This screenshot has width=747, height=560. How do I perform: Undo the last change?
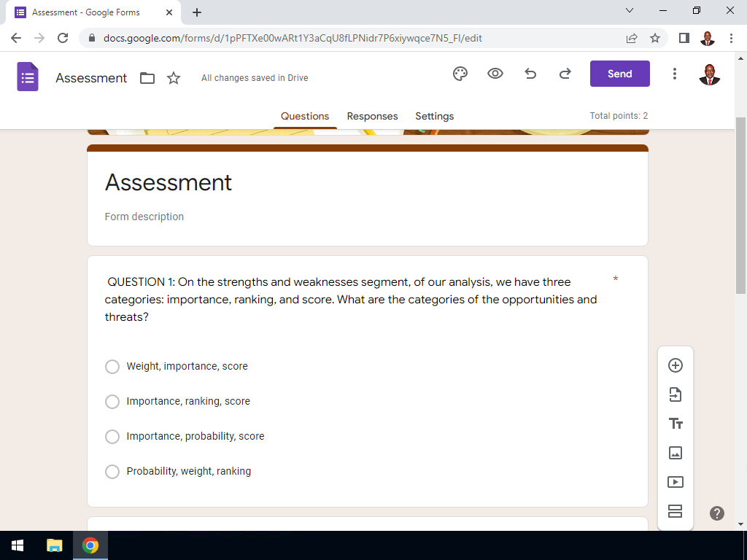[530, 74]
